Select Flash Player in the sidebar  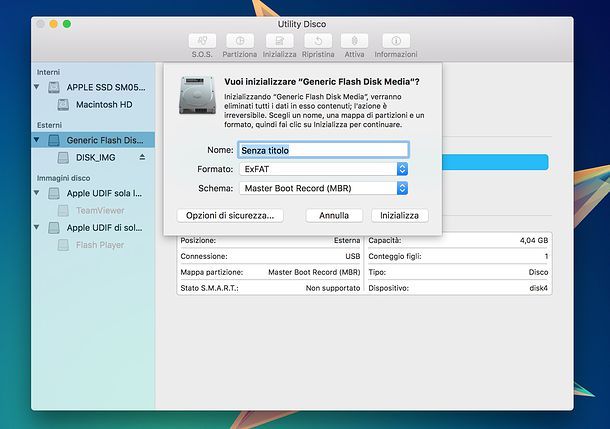(x=100, y=245)
